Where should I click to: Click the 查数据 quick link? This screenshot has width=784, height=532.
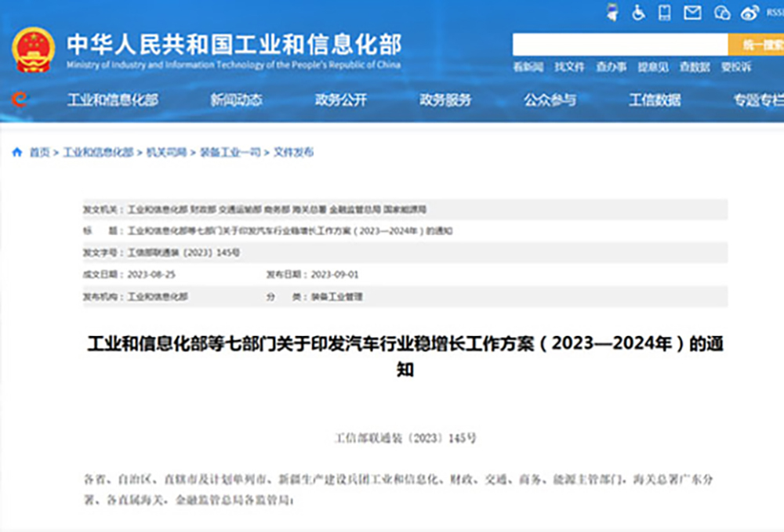click(x=695, y=67)
